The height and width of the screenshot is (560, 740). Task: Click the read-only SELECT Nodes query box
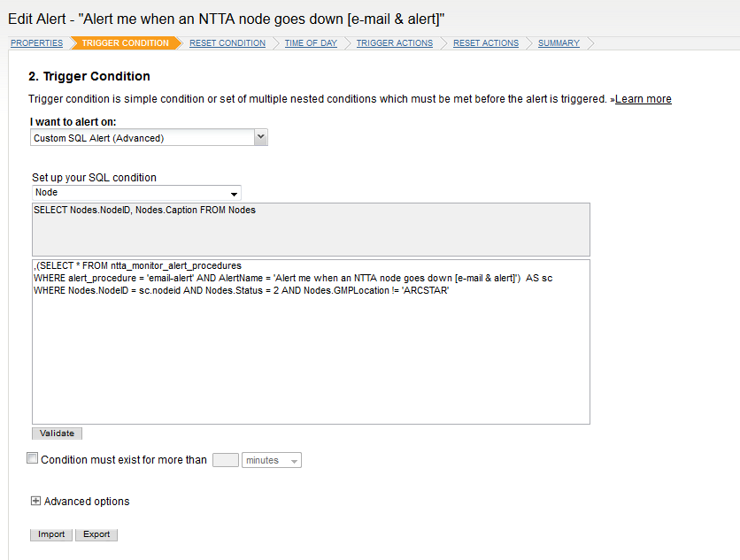[310, 229]
